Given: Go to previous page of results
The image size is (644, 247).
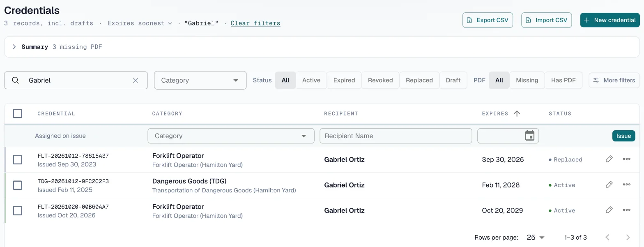Looking at the screenshot, I should 607,237.
